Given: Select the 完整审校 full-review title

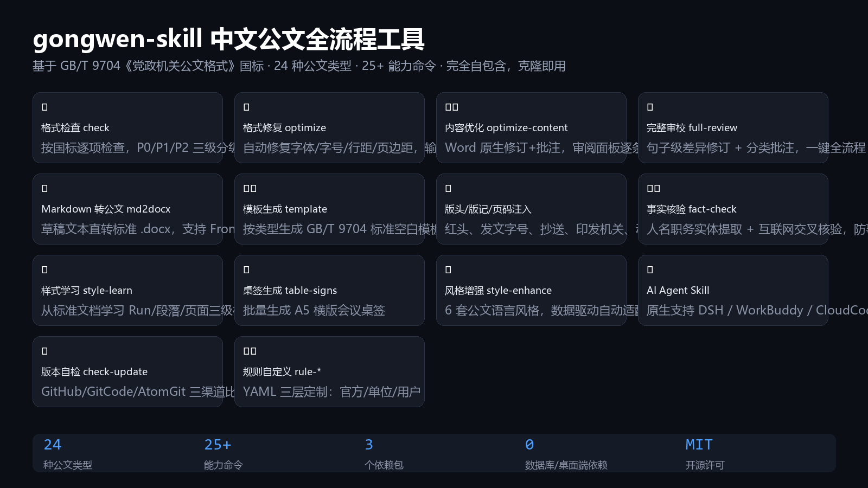Looking at the screenshot, I should [692, 128].
